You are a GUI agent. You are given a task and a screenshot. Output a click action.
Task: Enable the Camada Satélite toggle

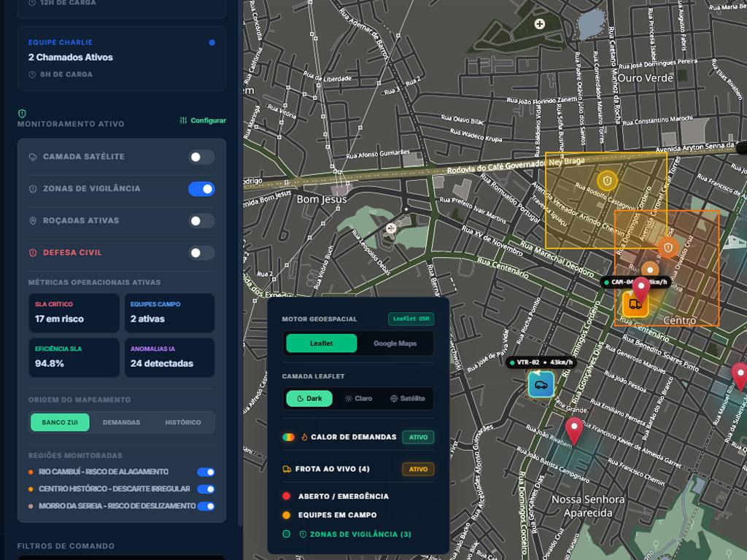201,157
